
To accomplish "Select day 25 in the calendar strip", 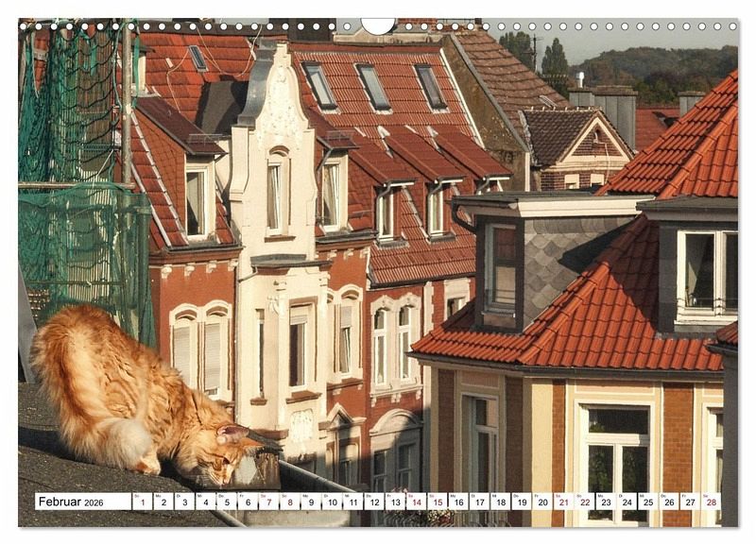I will click(x=648, y=502).
